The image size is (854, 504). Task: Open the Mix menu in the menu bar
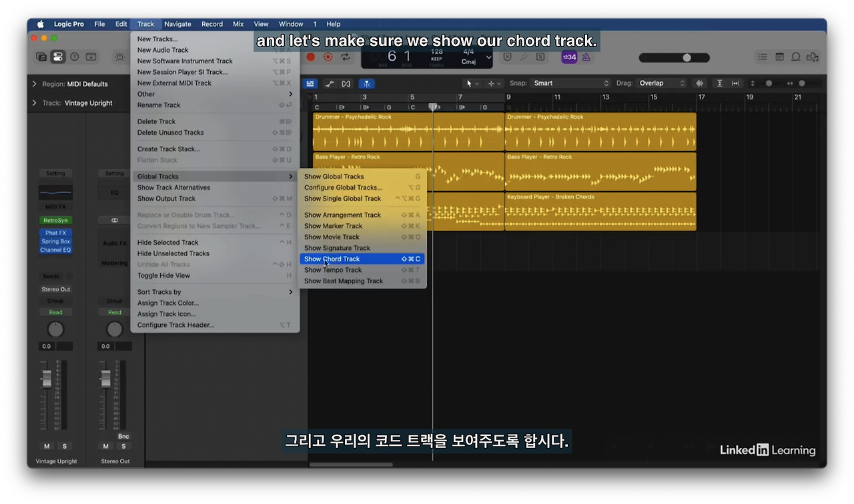238,24
